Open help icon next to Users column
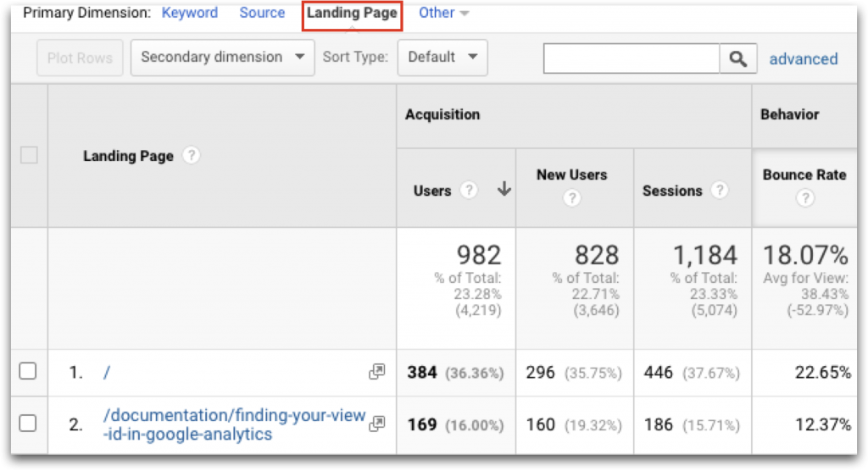 coord(469,190)
